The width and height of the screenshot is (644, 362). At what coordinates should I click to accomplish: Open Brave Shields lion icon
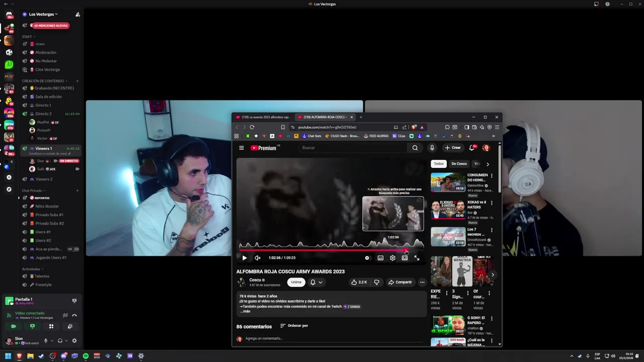pos(414,127)
